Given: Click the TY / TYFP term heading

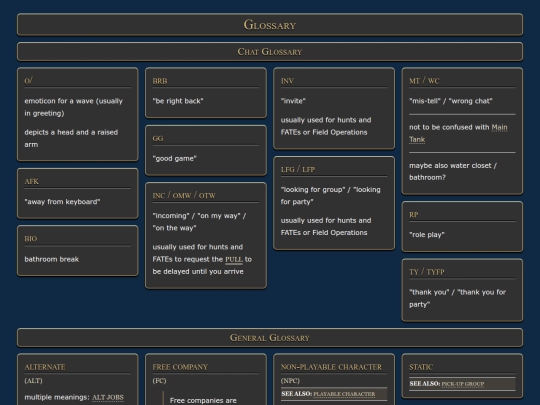Looking at the screenshot, I should pyautogui.click(x=427, y=272).
